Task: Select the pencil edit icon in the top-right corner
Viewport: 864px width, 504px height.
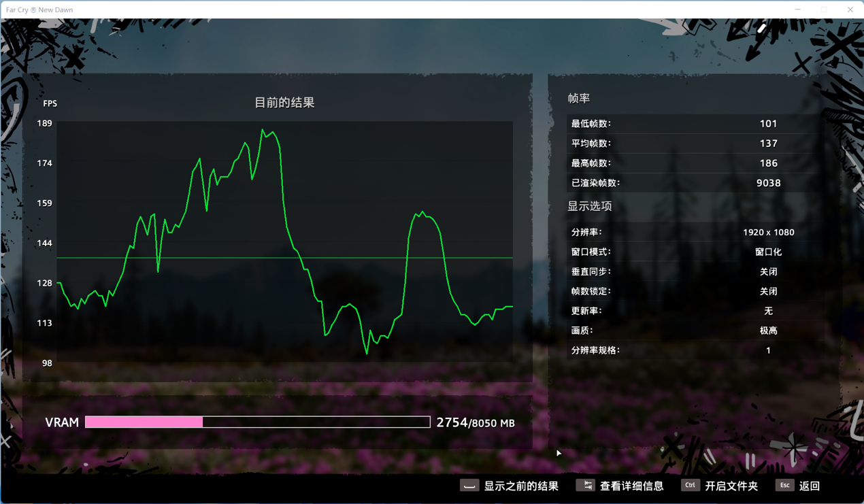Action: click(761, 30)
